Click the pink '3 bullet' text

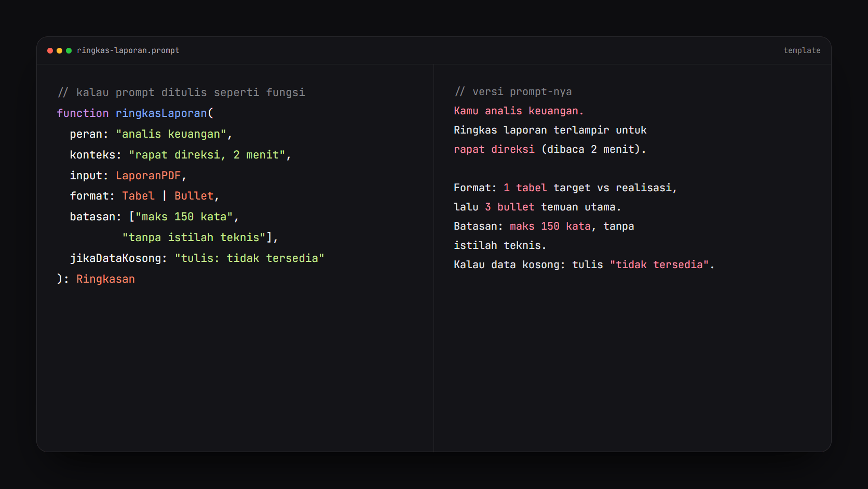tap(510, 207)
